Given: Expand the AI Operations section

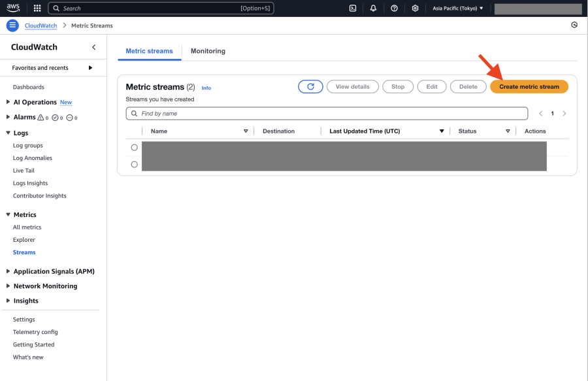Looking at the screenshot, I should coord(8,102).
